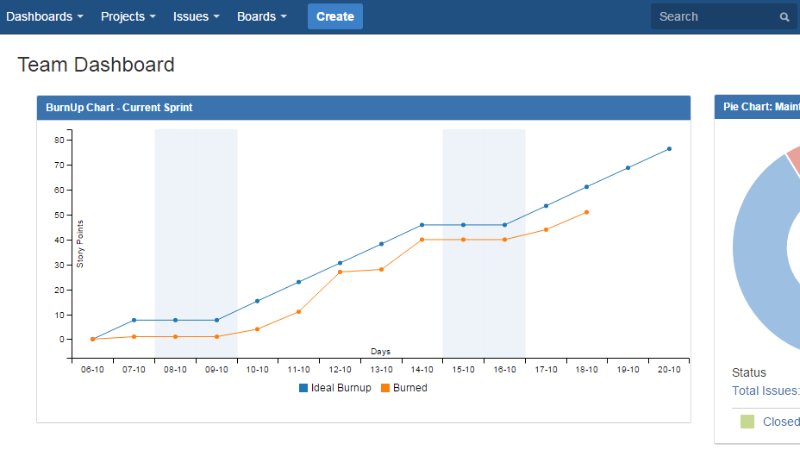Click the Ideal Burnup legend label
This screenshot has width=800, height=450.
coord(341,388)
